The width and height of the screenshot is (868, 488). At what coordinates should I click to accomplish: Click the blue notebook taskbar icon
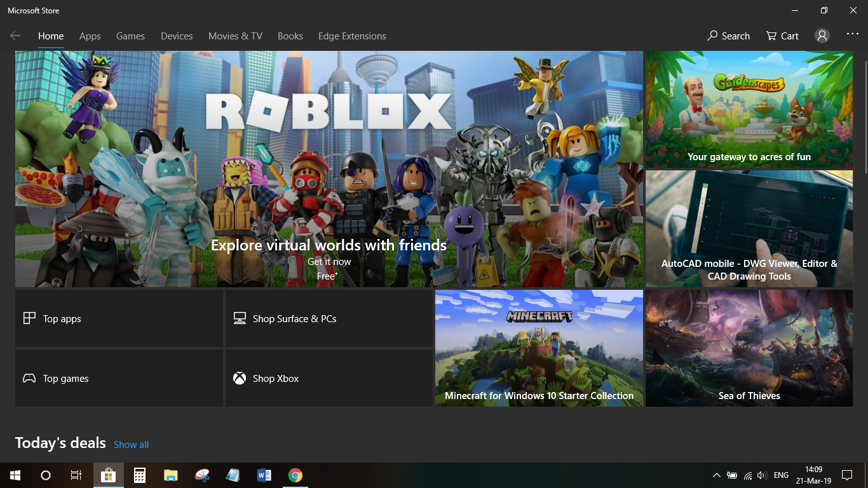233,475
